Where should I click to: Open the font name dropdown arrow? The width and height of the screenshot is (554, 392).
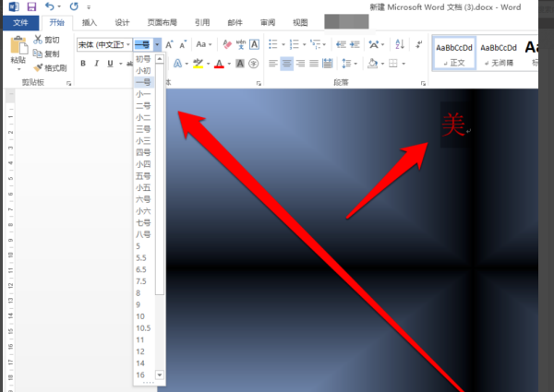128,44
